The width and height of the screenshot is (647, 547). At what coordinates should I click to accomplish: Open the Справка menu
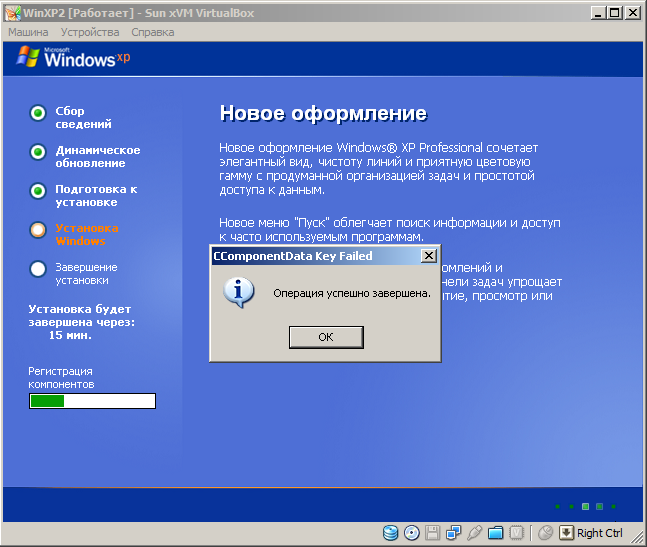coord(153,32)
